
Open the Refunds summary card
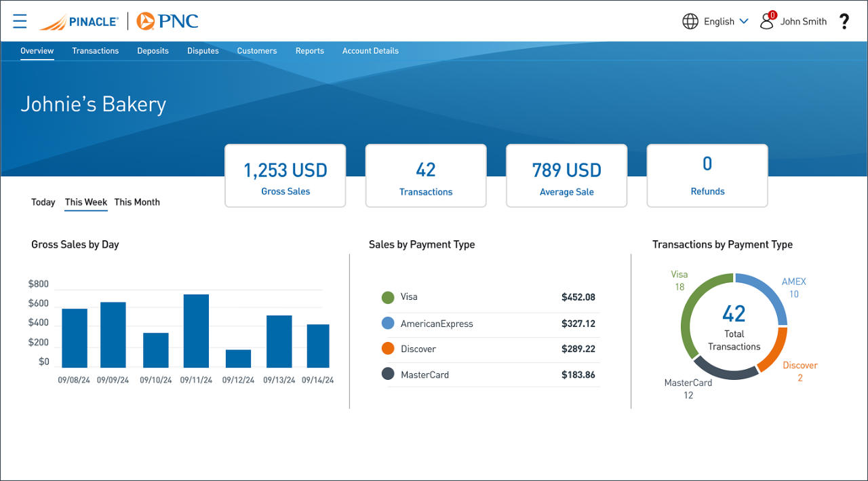coord(707,176)
